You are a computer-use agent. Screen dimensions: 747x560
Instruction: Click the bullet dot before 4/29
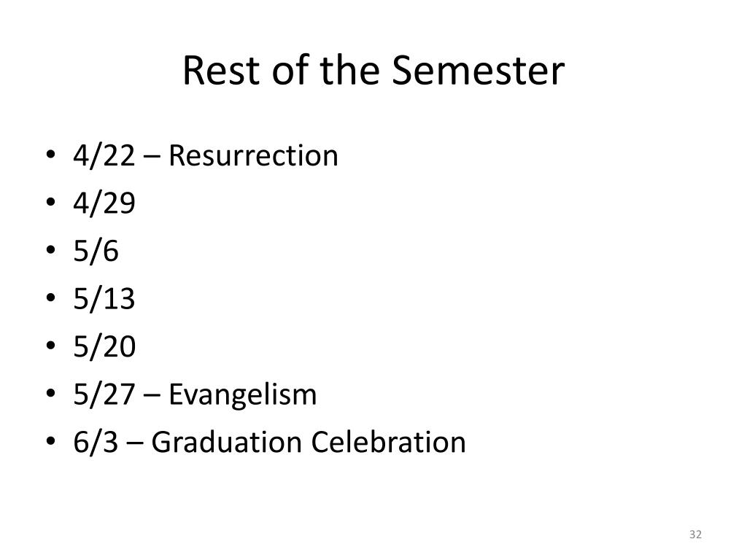pyautogui.click(x=51, y=202)
